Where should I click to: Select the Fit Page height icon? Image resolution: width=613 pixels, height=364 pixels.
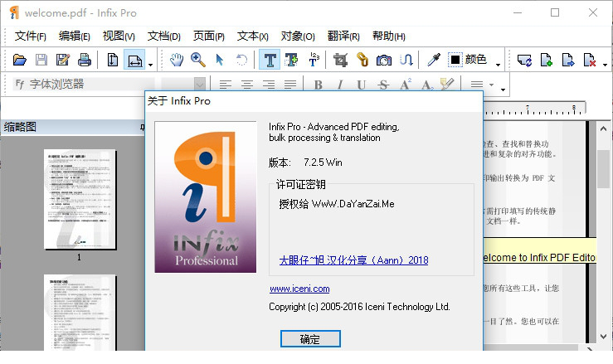click(113, 60)
